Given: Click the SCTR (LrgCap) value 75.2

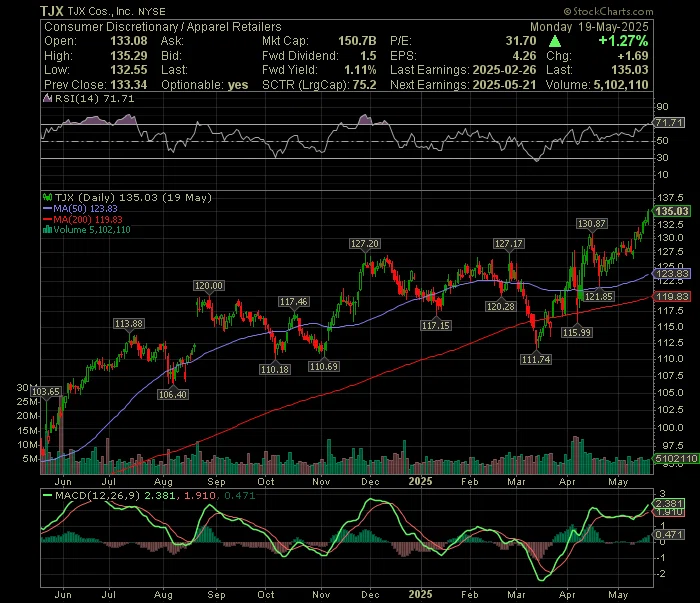Looking at the screenshot, I should [x=364, y=85].
